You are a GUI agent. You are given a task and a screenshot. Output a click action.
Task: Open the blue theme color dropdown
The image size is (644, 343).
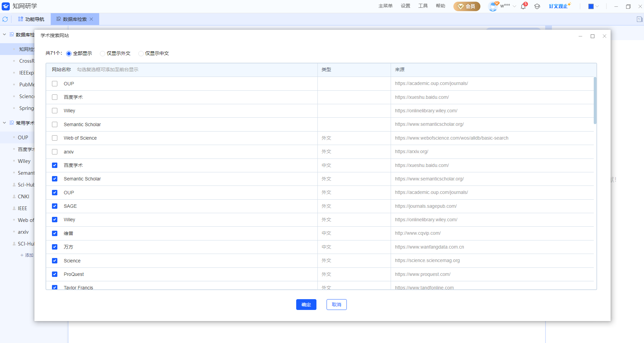(x=593, y=6)
